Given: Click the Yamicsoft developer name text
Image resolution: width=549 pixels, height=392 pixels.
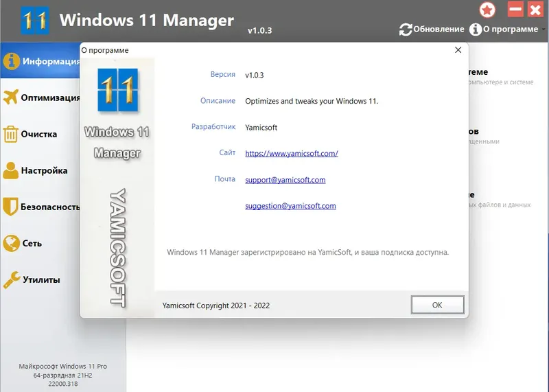Looking at the screenshot, I should 261,128.
